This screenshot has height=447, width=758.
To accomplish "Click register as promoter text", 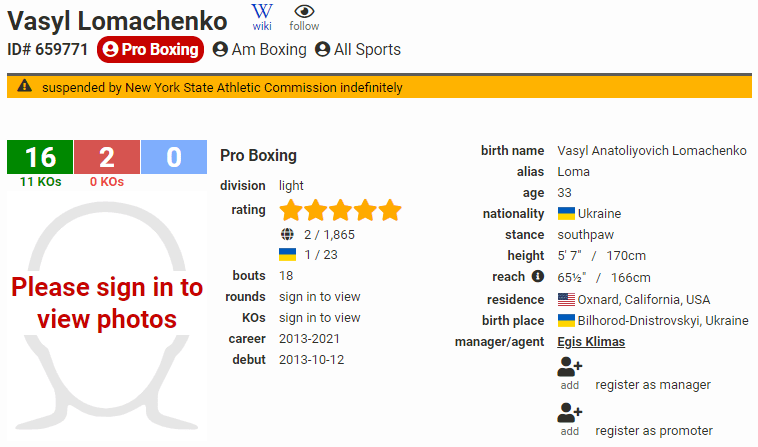I will pos(654,431).
